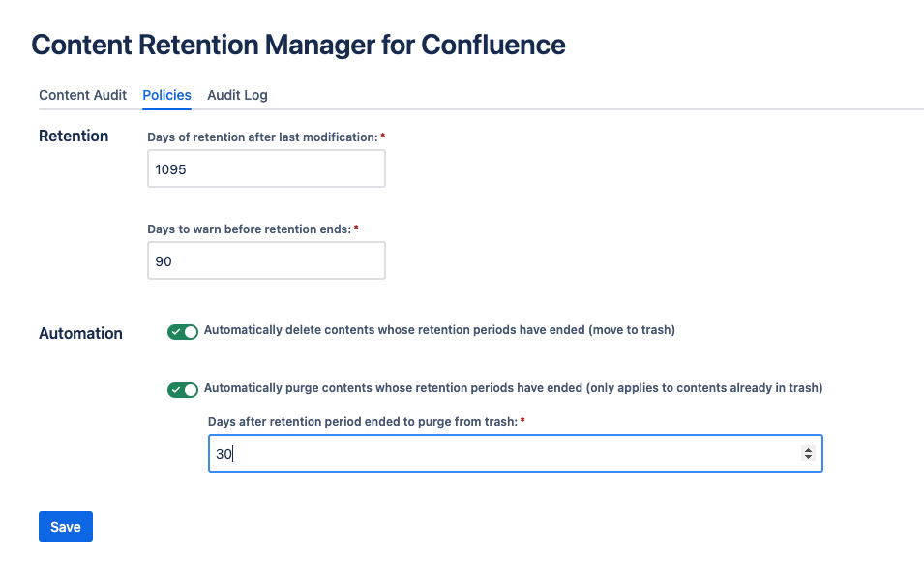Click the 'Automatically purge contents' label text

coord(513,388)
